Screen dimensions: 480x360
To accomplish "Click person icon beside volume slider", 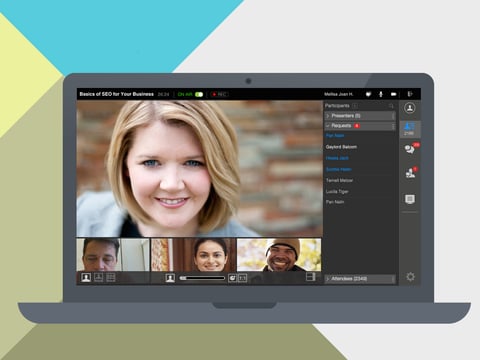I will [170, 278].
